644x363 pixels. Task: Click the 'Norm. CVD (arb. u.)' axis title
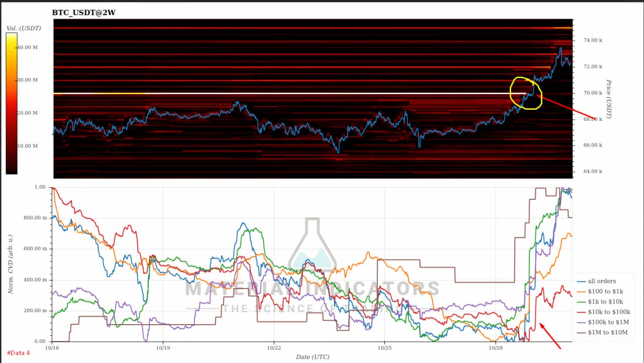(10, 265)
